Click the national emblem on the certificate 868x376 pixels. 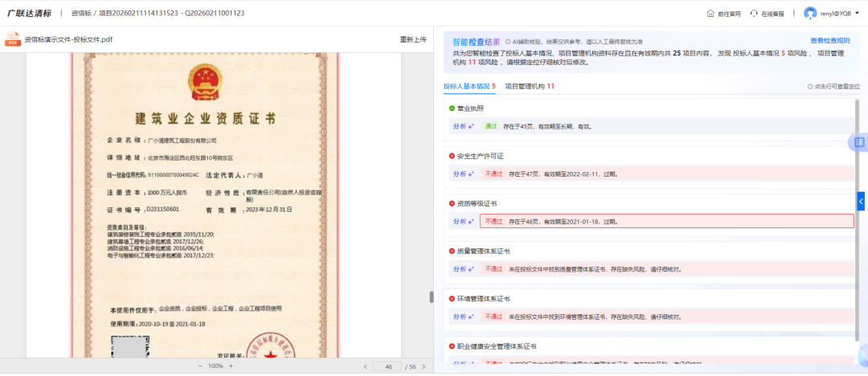coord(206,82)
